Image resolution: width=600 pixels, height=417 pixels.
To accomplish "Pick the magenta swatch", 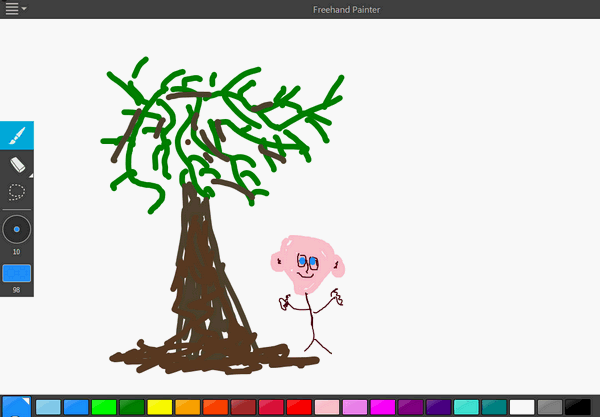I will pyautogui.click(x=383, y=407).
